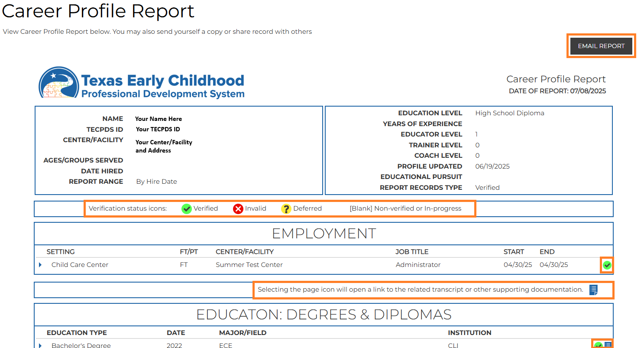The height and width of the screenshot is (348, 644).
Task: Click the DATE OF REPORT: 07/08/2025 text
Action: click(557, 91)
